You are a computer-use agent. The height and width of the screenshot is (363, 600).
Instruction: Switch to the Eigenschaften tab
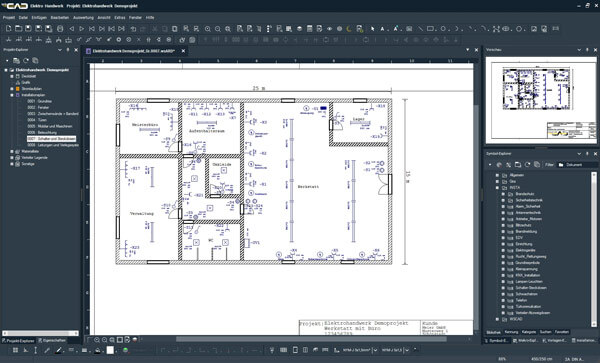point(52,340)
